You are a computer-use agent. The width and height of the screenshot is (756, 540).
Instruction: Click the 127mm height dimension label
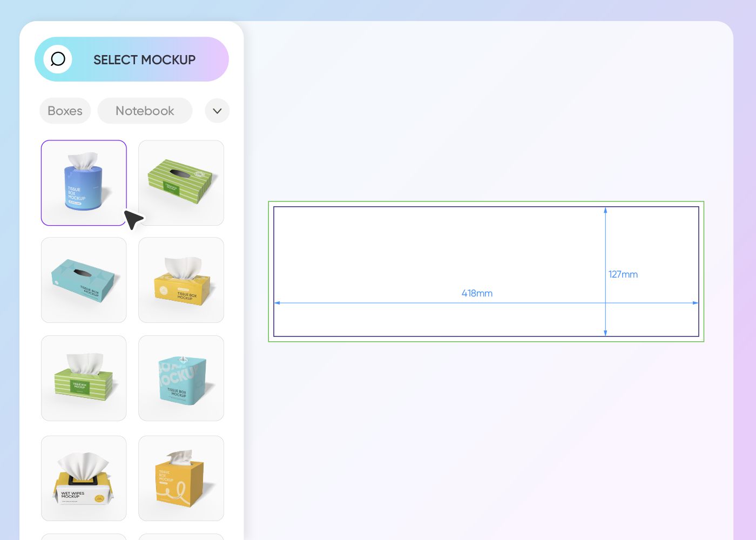coord(623,274)
